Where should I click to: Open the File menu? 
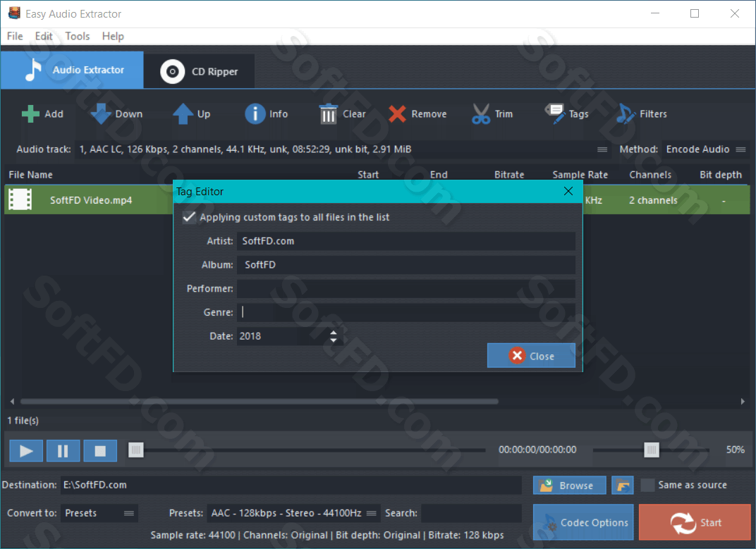[x=15, y=36]
